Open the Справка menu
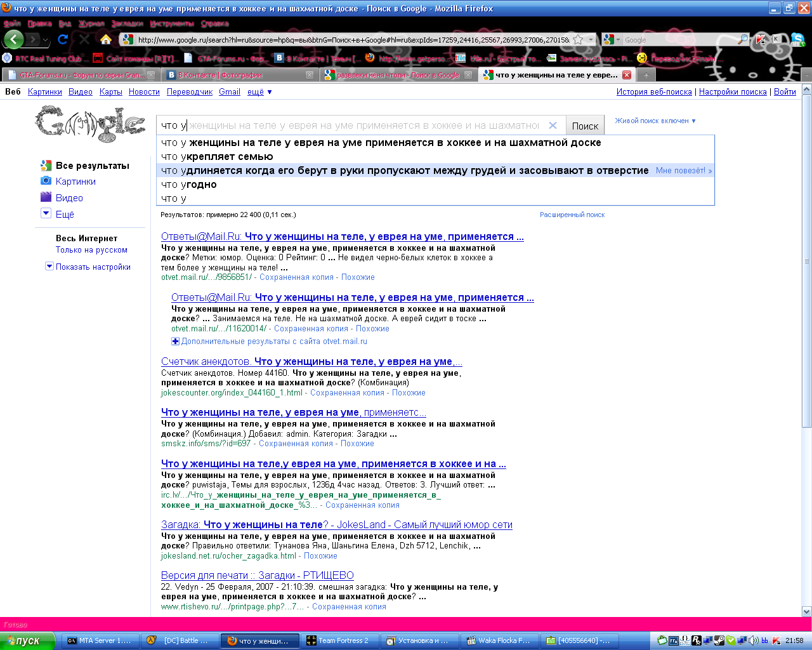Viewport: 812px width, 650px height. pos(214,23)
